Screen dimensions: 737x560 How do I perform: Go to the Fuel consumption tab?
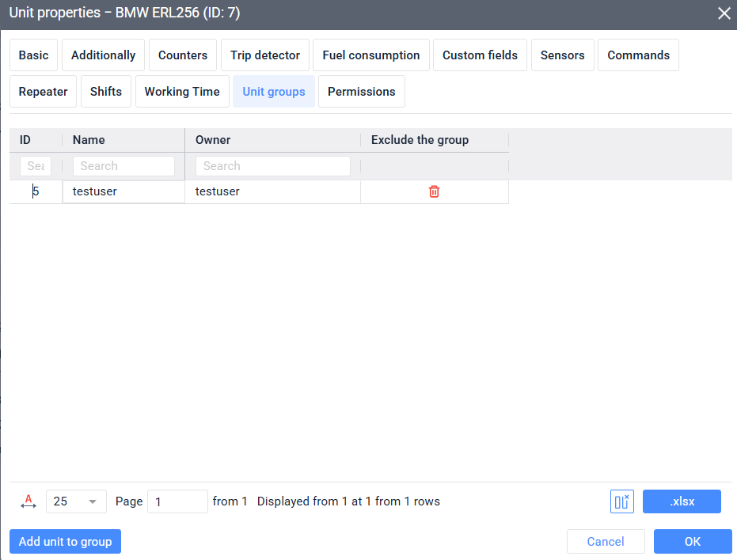point(371,55)
